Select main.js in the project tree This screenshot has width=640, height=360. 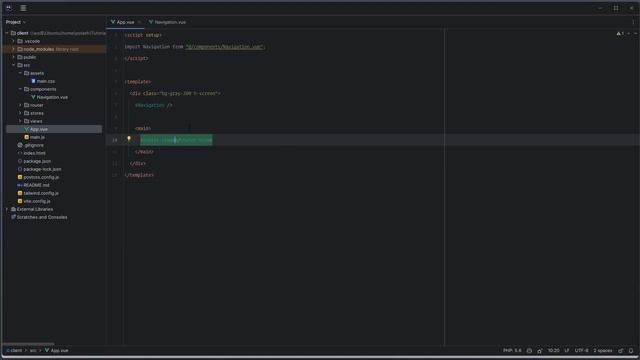(x=38, y=137)
